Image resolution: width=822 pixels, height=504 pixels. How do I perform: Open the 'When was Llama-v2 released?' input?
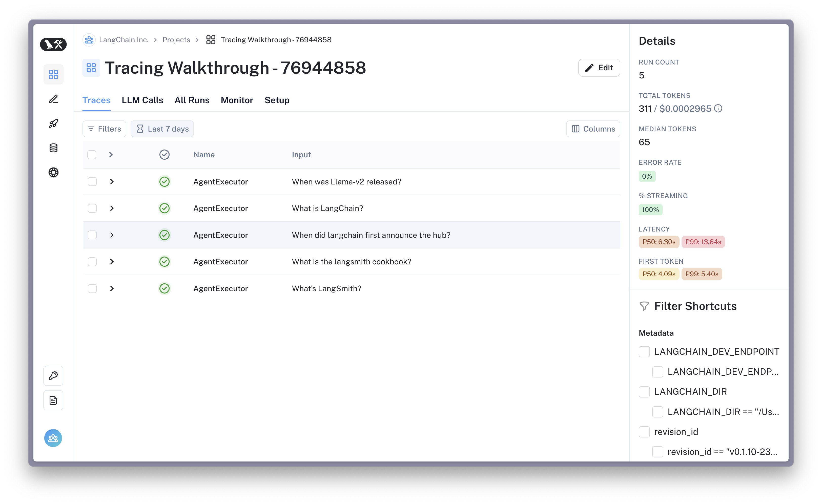[x=347, y=182]
